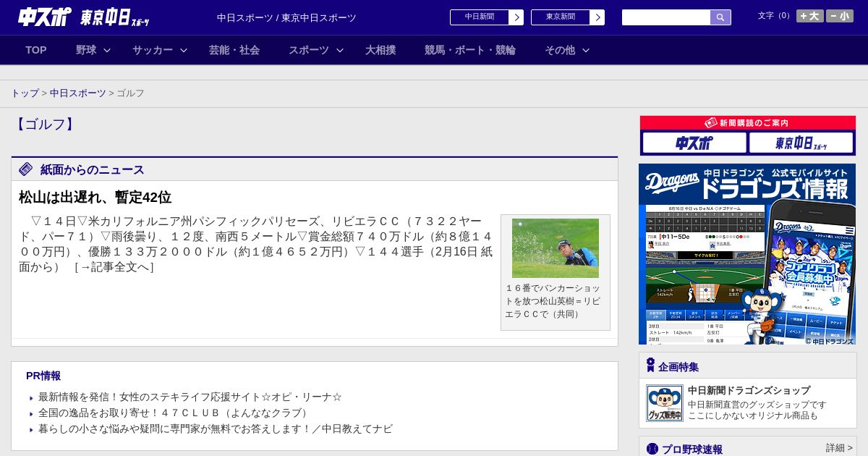The height and width of the screenshot is (456, 868).
Task: Focus the header search input field
Action: click(666, 17)
